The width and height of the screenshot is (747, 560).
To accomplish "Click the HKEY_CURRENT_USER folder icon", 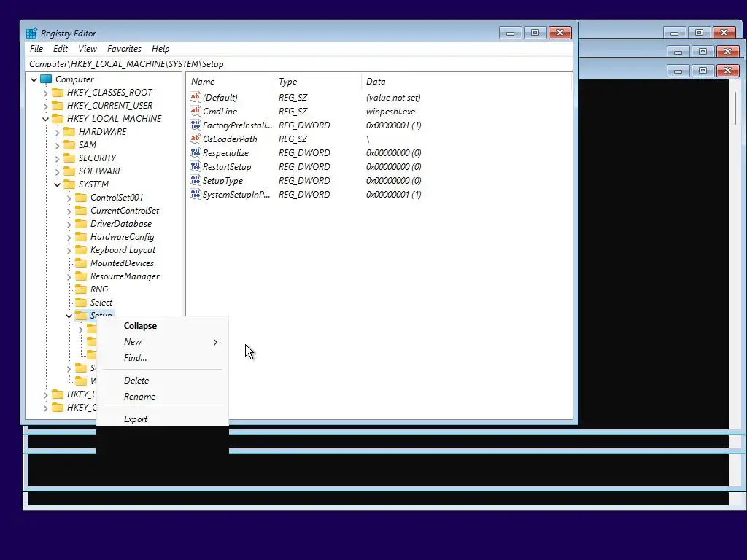I will (x=58, y=105).
